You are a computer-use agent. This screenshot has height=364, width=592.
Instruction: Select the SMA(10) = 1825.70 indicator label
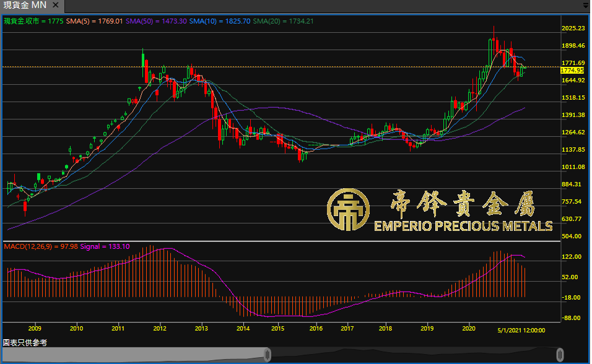[220, 21]
